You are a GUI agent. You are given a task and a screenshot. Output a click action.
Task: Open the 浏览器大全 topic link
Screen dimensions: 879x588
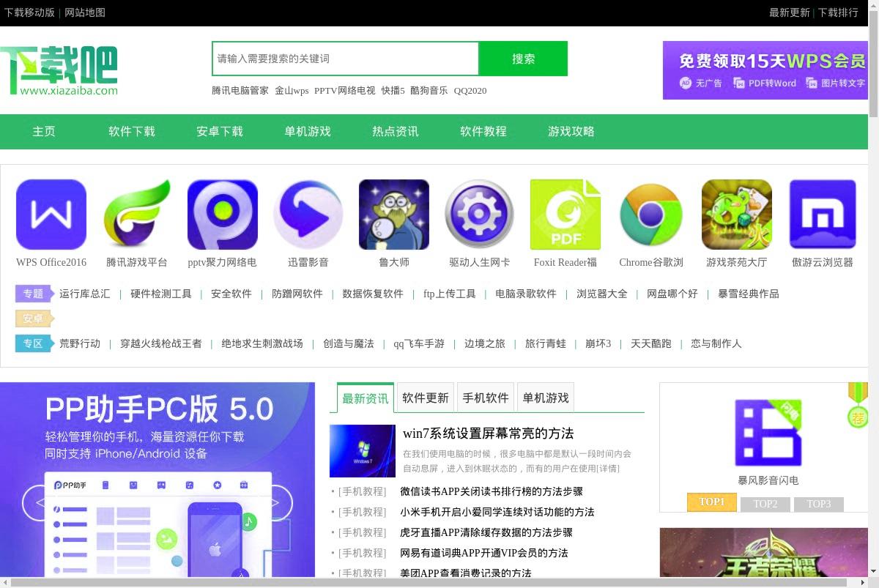pyautogui.click(x=602, y=294)
